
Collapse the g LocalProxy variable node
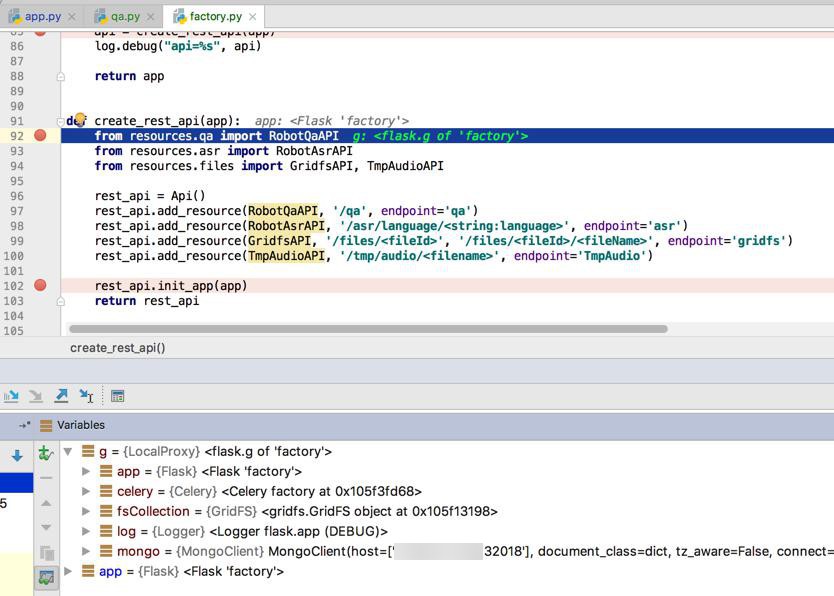pos(68,452)
